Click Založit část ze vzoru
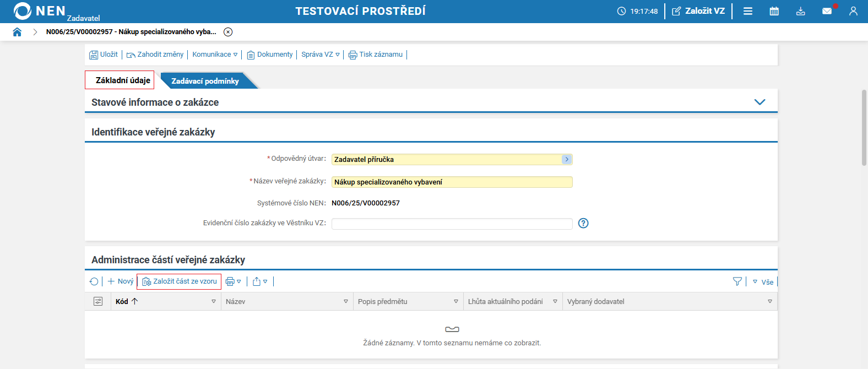This screenshot has width=868, height=369. (x=180, y=281)
